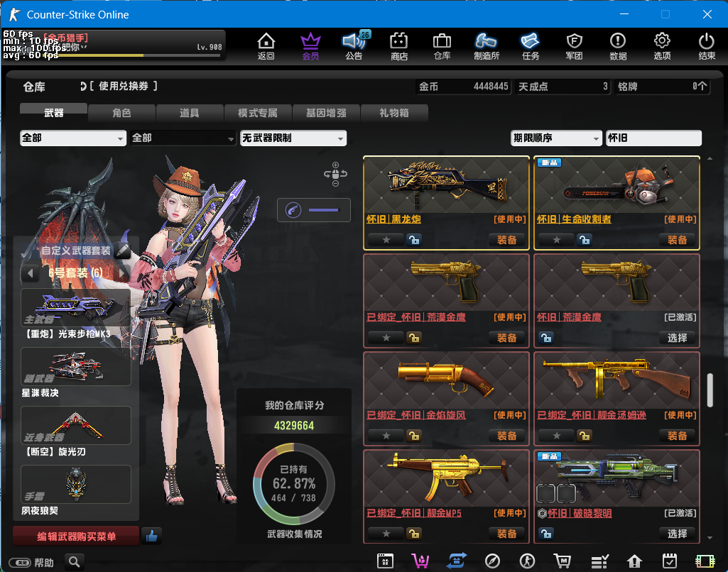This screenshot has width=728, height=572.
Task: Click the house-shaped exclamation icon
Action: click(634, 561)
